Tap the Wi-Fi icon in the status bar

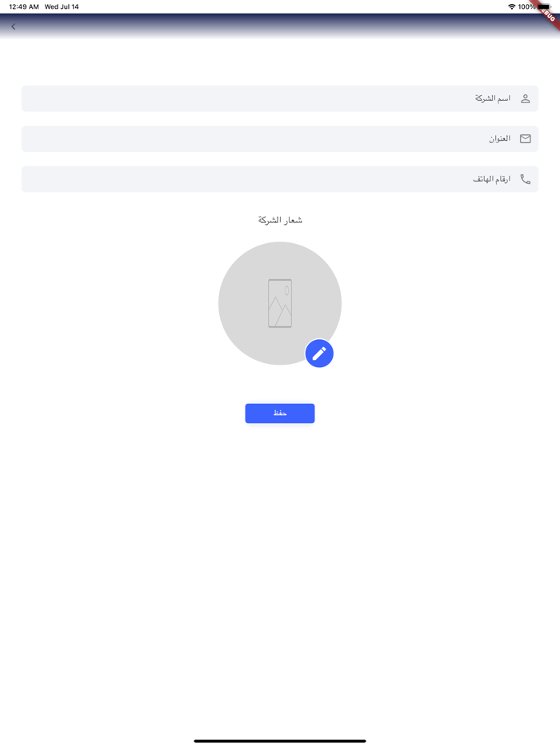point(510,6)
